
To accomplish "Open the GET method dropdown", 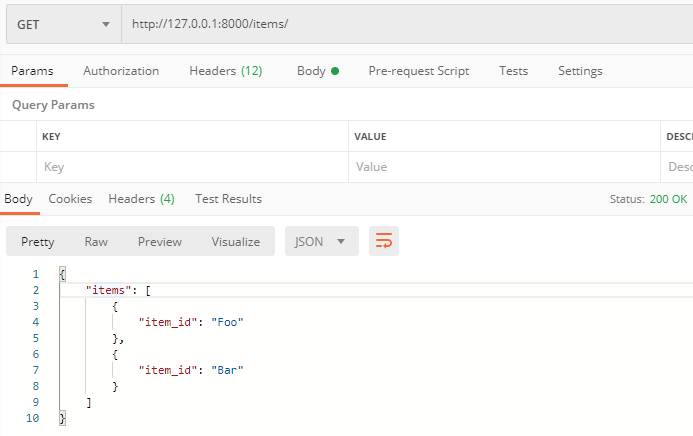I will pyautogui.click(x=61, y=24).
